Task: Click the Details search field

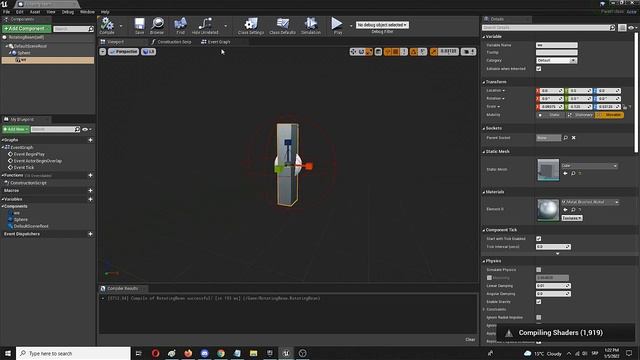Action: pyautogui.click(x=548, y=28)
